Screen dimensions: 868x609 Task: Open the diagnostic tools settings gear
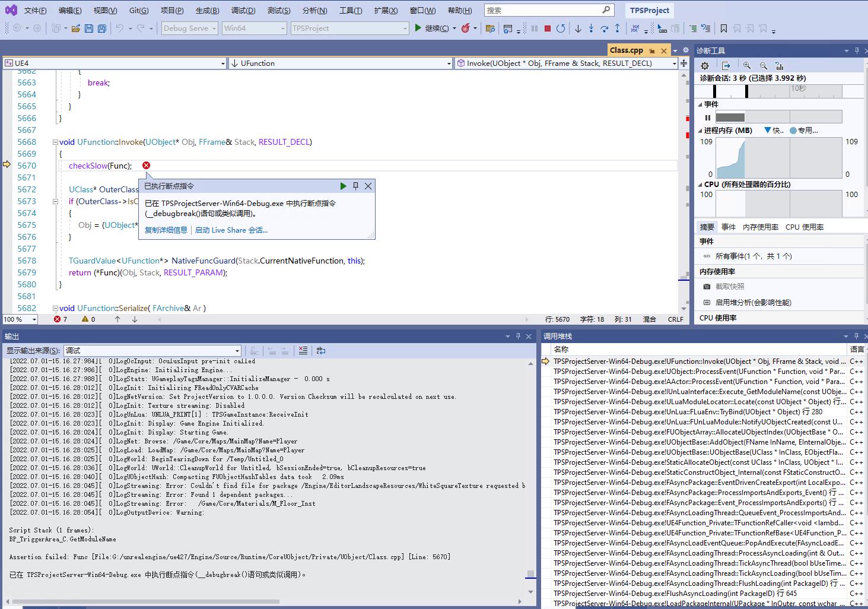(705, 66)
